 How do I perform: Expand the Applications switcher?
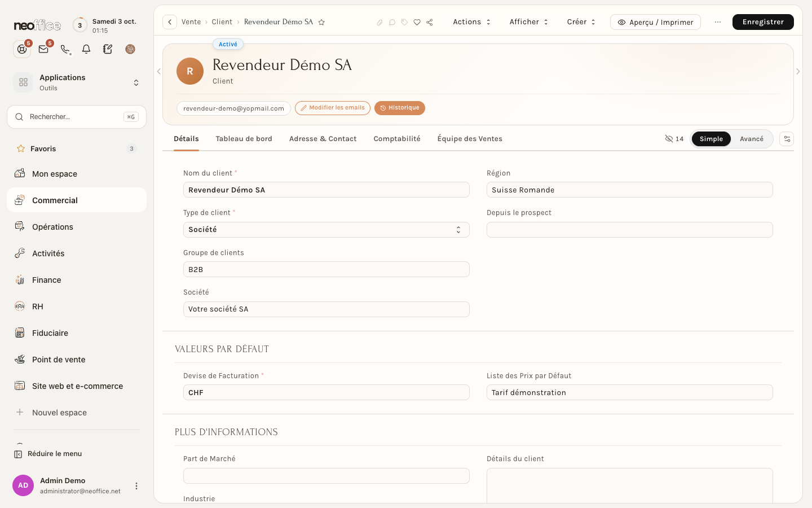(77, 82)
